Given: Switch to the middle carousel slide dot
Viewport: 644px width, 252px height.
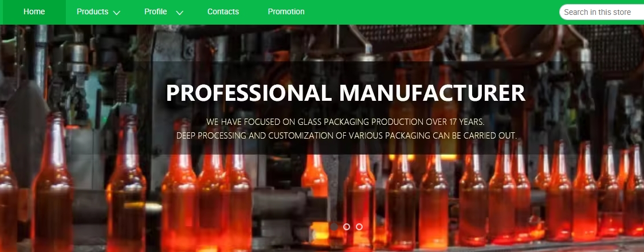Looking at the screenshot, I should [x=347, y=227].
